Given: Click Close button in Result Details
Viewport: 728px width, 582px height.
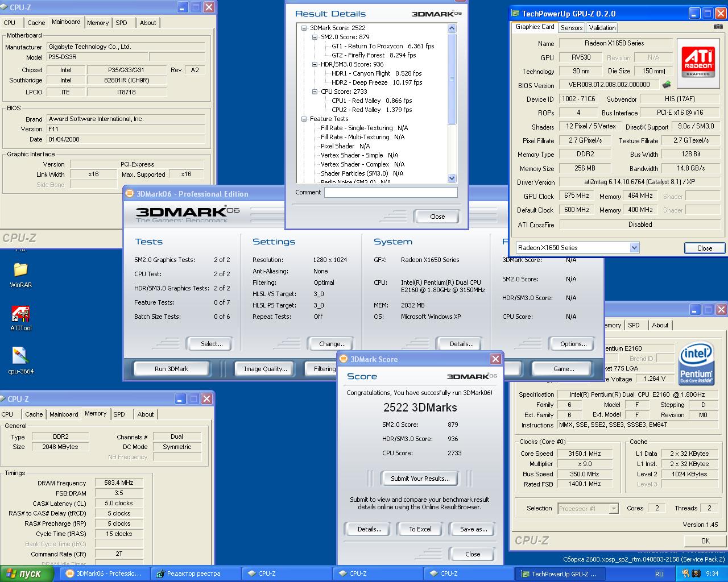Looking at the screenshot, I should point(437,217).
